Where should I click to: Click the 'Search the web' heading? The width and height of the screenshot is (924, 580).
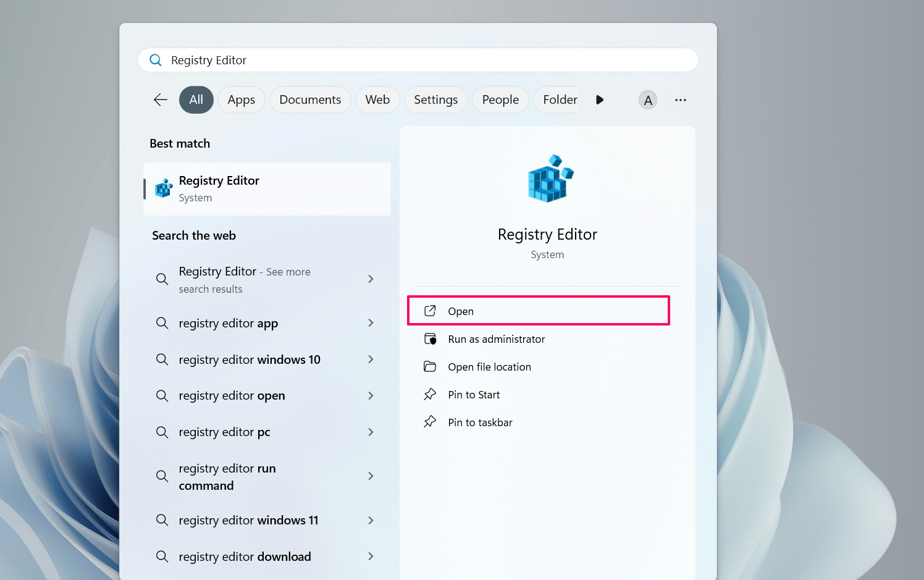point(194,235)
